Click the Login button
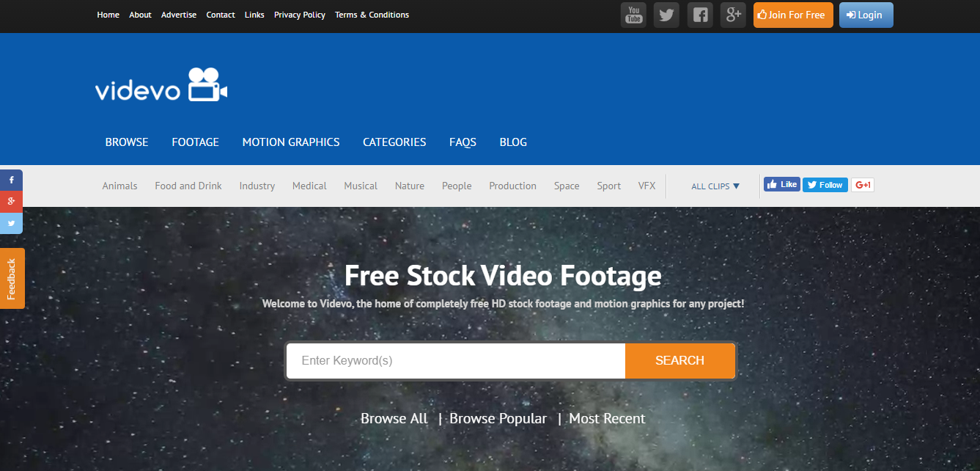Image resolution: width=980 pixels, height=471 pixels. 866,15
